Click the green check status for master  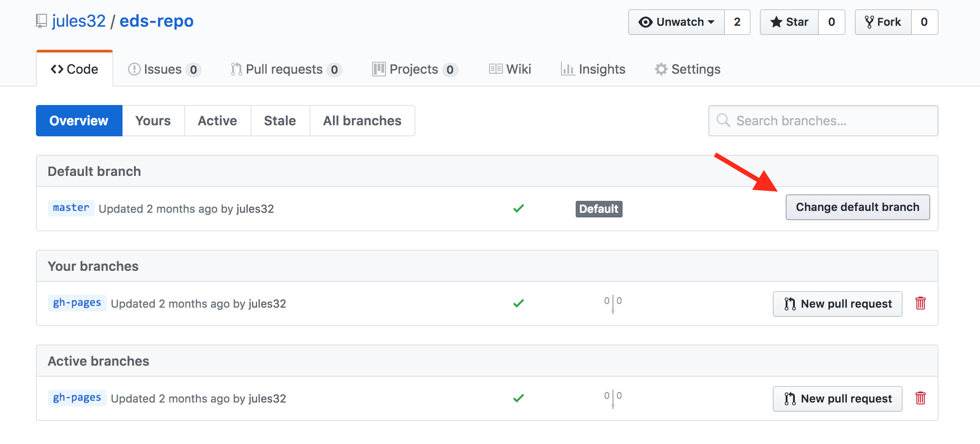[x=519, y=209]
